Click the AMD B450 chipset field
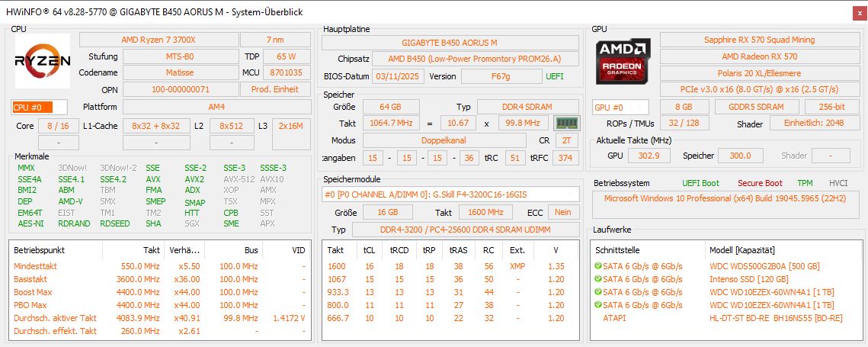868x347 pixels. [x=475, y=59]
